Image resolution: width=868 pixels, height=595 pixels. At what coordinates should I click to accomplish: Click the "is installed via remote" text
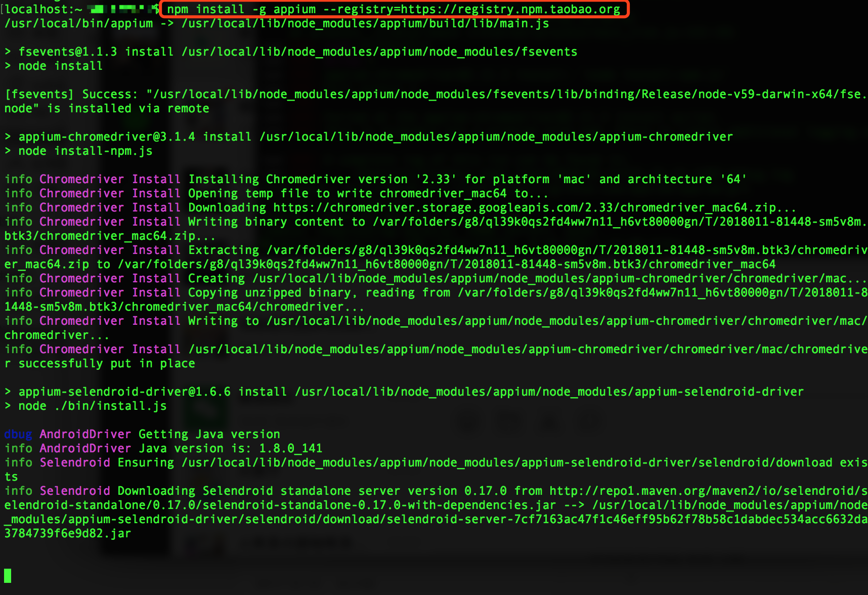tap(128, 108)
